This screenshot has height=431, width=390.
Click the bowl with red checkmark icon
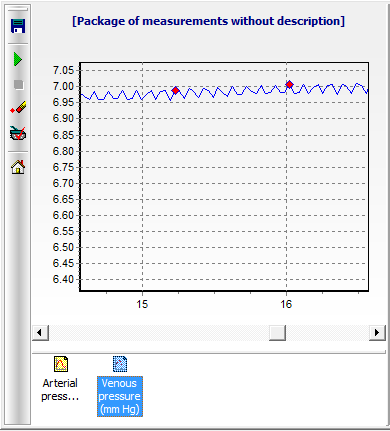(x=18, y=133)
